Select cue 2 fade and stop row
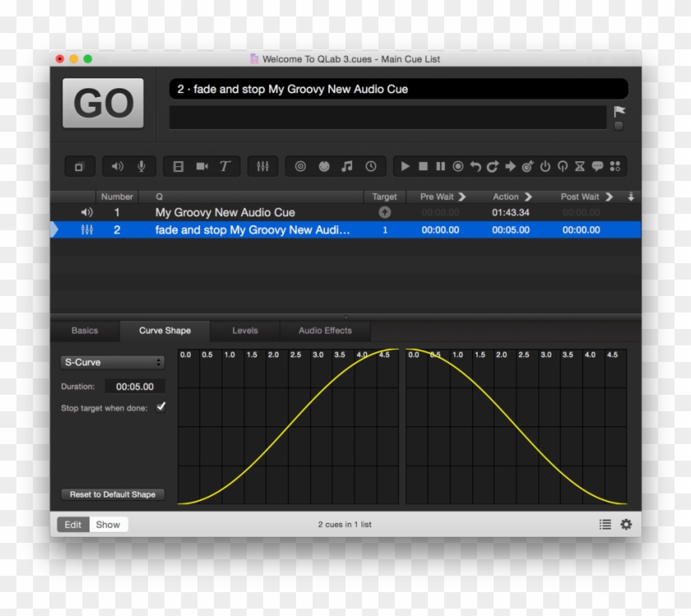 [345, 229]
